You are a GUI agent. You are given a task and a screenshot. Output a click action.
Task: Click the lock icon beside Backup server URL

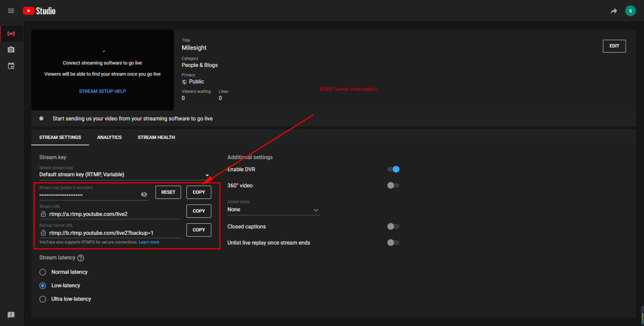point(43,233)
